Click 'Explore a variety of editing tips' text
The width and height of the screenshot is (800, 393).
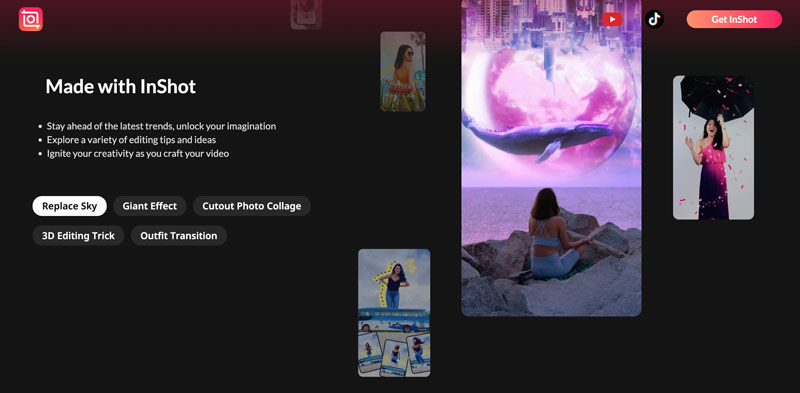[x=131, y=140]
